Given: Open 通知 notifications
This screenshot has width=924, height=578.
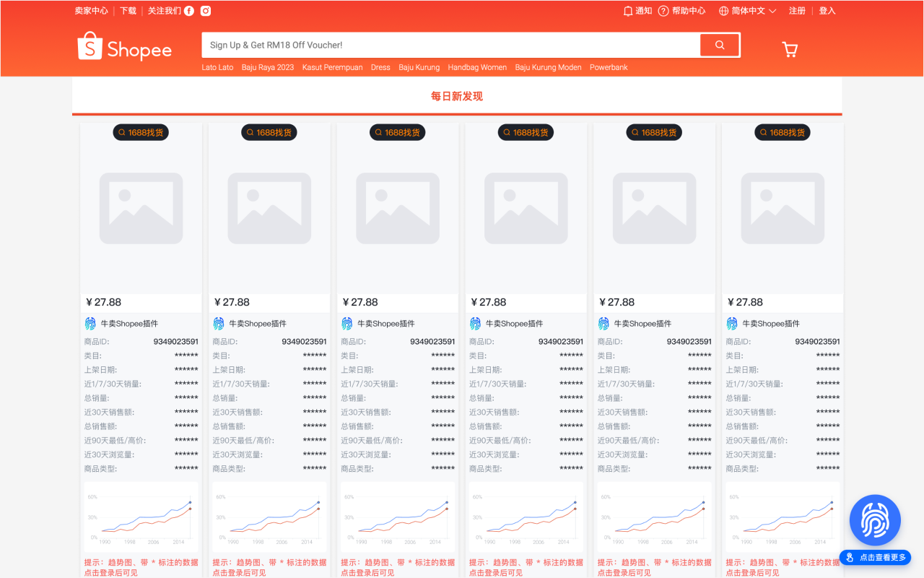Looking at the screenshot, I should [644, 11].
